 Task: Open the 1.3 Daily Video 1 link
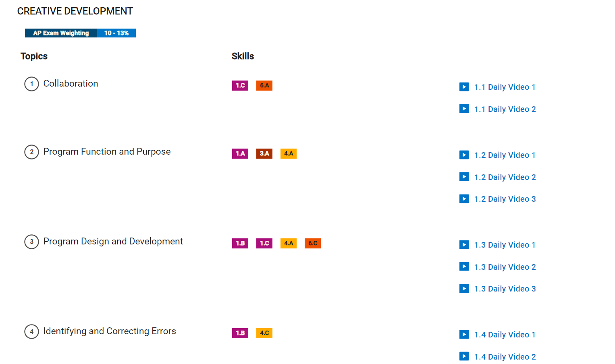[505, 245]
